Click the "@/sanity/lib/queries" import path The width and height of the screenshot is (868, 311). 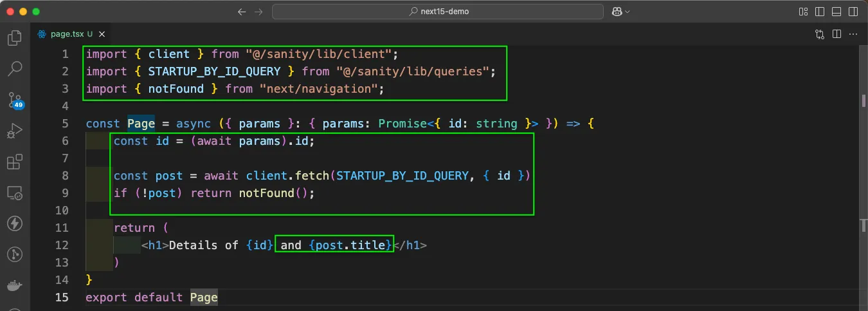pos(413,71)
